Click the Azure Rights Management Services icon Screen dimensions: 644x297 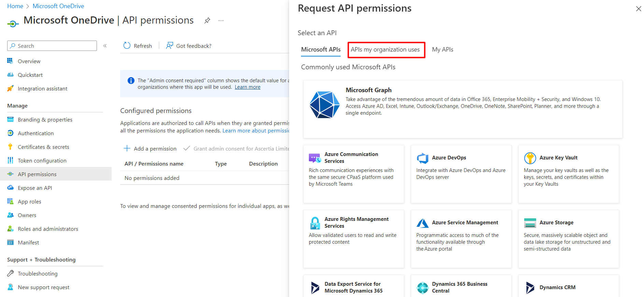(x=315, y=223)
